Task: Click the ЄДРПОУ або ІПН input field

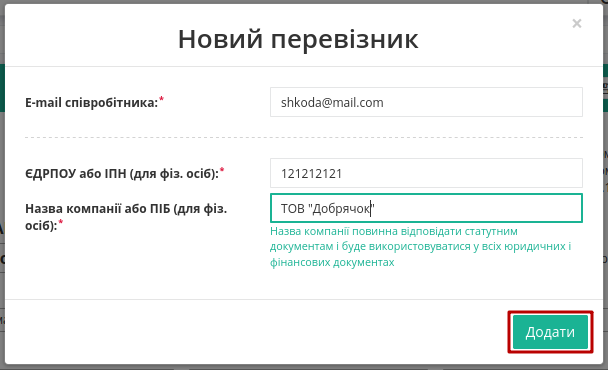Action: (x=426, y=173)
